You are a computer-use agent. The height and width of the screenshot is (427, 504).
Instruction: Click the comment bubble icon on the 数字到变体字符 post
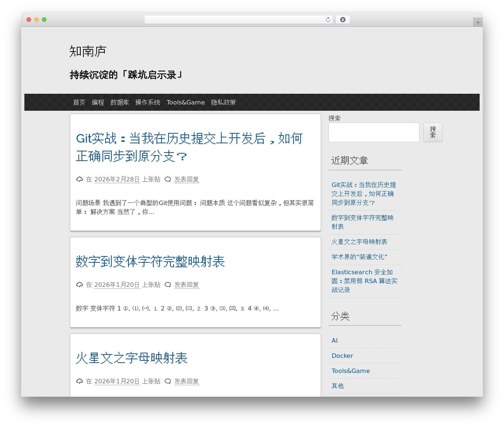pyautogui.click(x=168, y=285)
